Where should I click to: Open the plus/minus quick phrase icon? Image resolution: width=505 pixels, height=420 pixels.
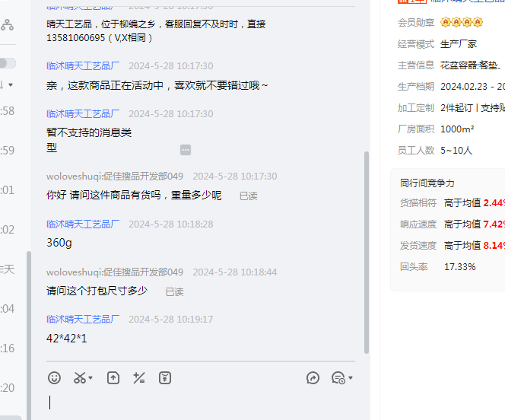tap(139, 378)
